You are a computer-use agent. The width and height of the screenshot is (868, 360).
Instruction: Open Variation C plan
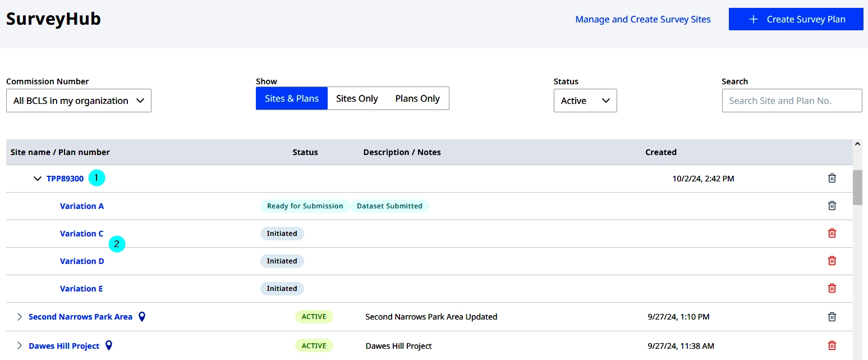tap(82, 234)
